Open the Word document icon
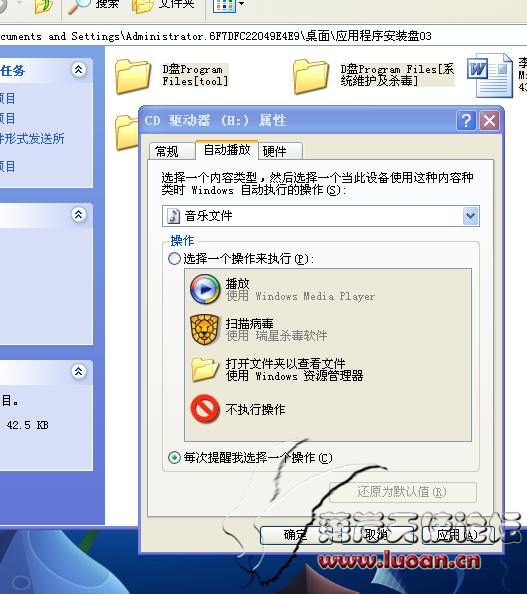 click(490, 76)
